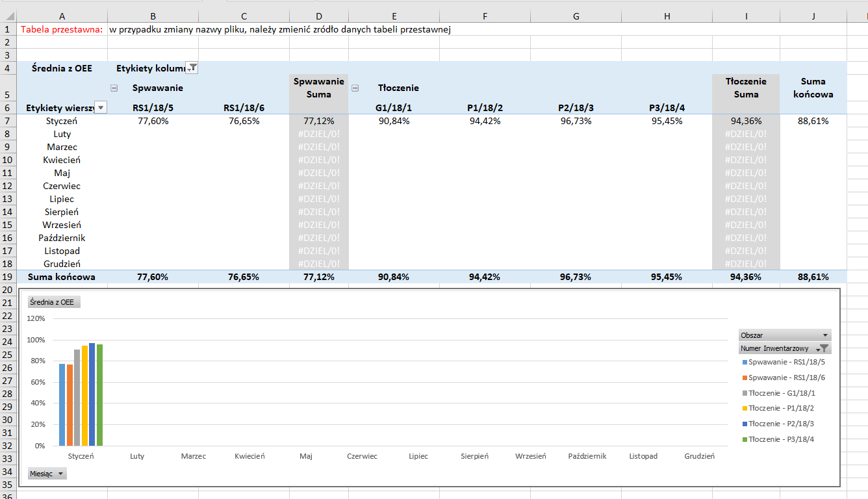Click the Suma końcowa value 88,61% in Styczeń row
Screen dimensions: 868x499
[813, 121]
